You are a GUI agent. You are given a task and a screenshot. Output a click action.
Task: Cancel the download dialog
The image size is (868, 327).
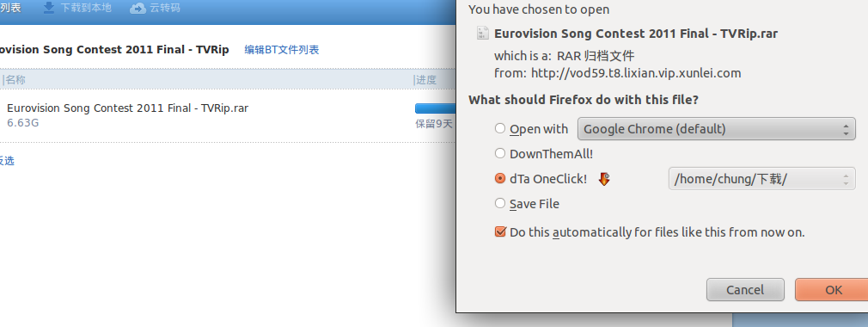(745, 289)
